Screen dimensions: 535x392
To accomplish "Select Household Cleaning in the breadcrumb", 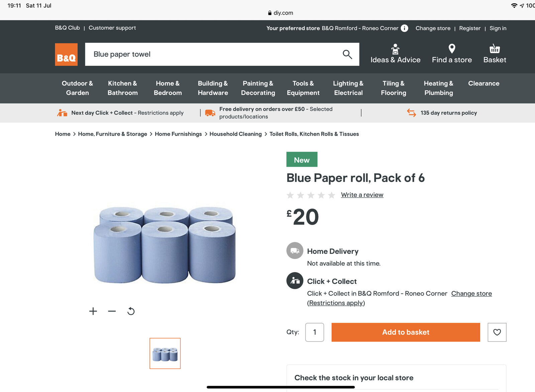I will click(x=235, y=134).
